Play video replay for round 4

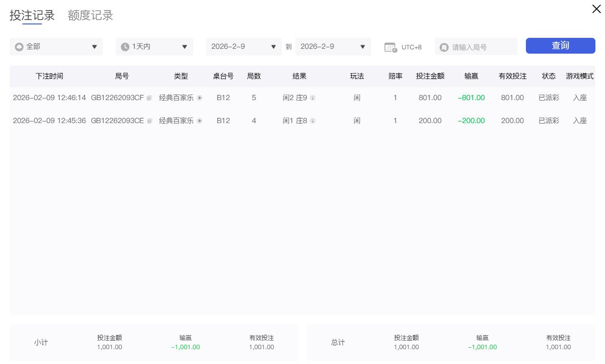(x=199, y=121)
